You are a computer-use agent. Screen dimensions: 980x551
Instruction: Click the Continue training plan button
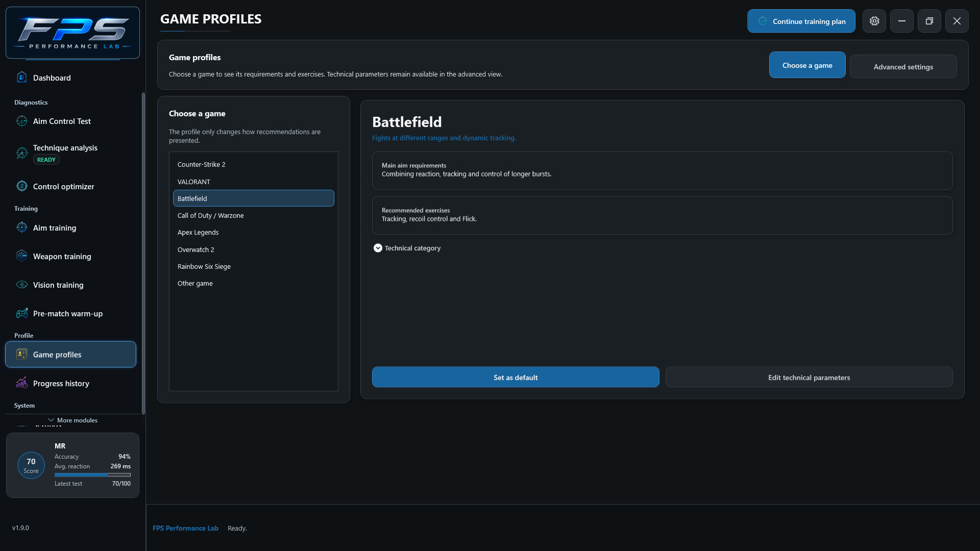[x=801, y=21]
